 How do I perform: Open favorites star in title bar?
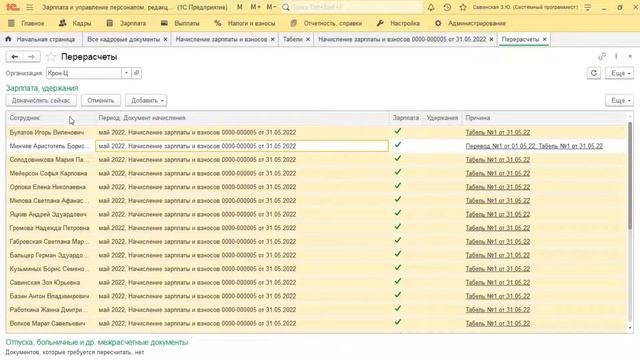tap(463, 7)
